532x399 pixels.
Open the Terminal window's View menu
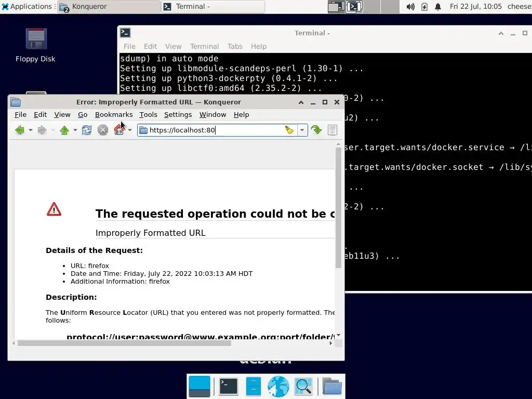[173, 46]
